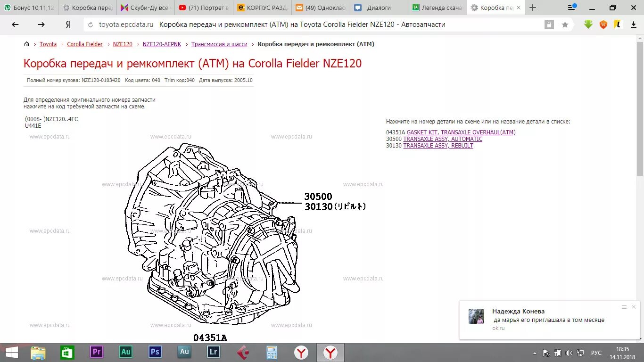Screen dimensions: 644x362
Task: Open the NZE120 breadcrumb link
Action: click(x=123, y=44)
